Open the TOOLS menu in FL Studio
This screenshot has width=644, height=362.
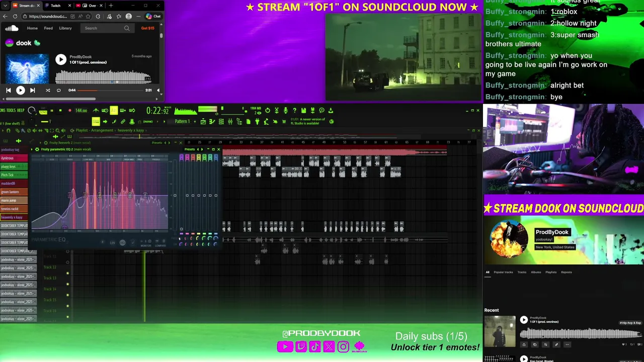point(10,110)
